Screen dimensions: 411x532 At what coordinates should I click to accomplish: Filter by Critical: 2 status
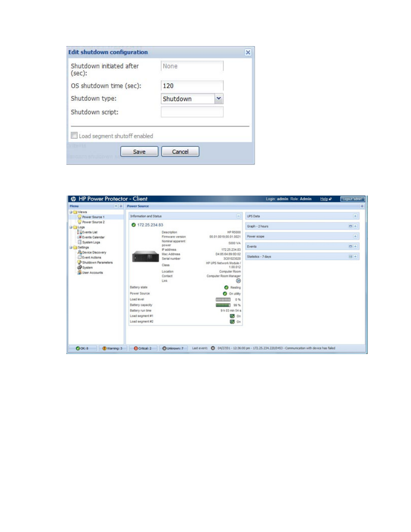coord(143,348)
